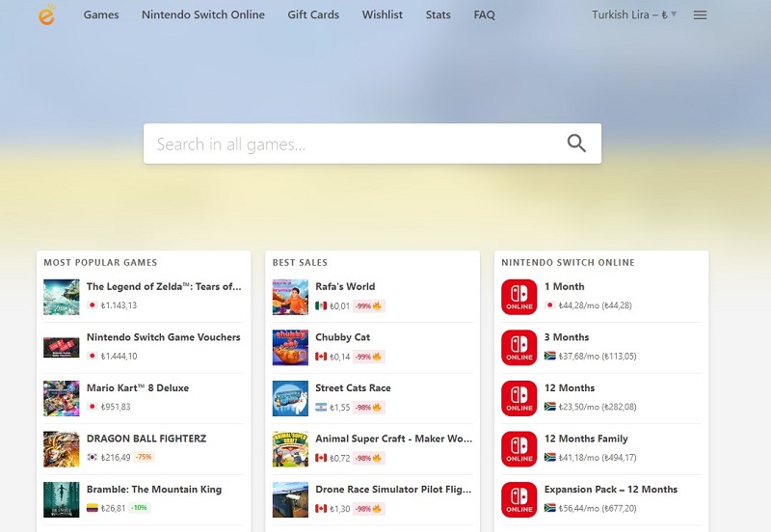Image resolution: width=771 pixels, height=532 pixels.
Task: Click the ₺44,28/mo price text
Action: tap(595, 306)
